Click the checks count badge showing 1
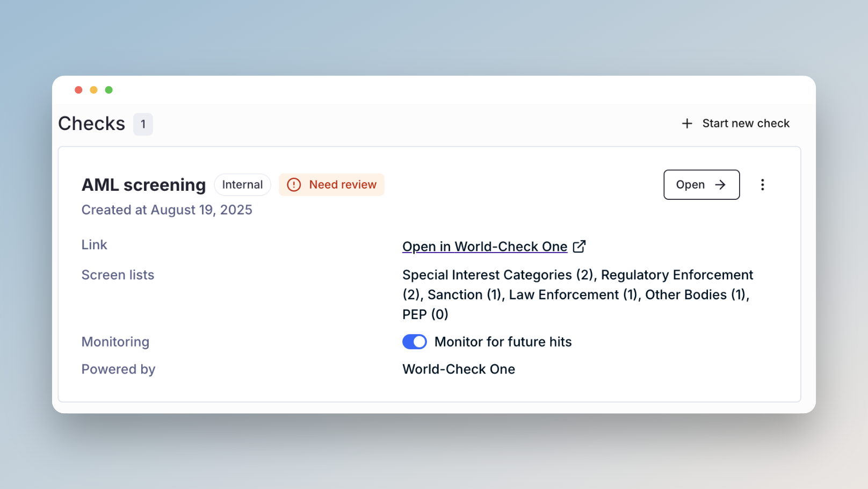Viewport: 868px width, 489px height. click(143, 124)
